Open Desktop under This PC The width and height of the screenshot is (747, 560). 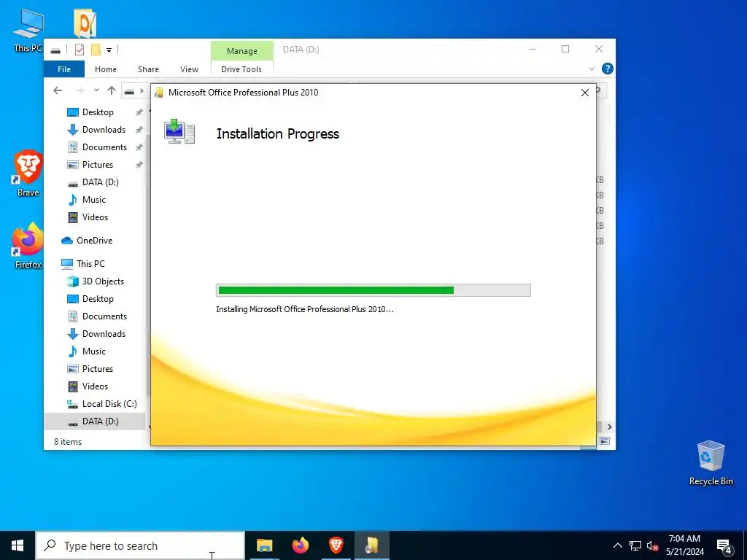click(98, 299)
